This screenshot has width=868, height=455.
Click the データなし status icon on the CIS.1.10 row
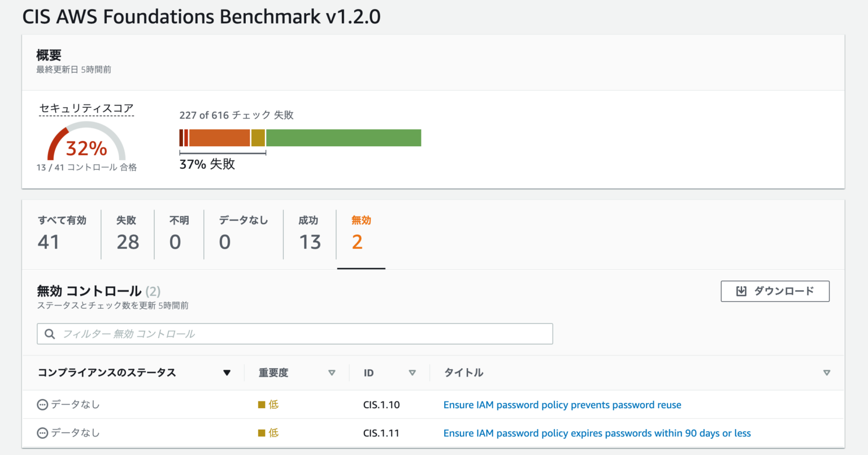pyautogui.click(x=41, y=404)
